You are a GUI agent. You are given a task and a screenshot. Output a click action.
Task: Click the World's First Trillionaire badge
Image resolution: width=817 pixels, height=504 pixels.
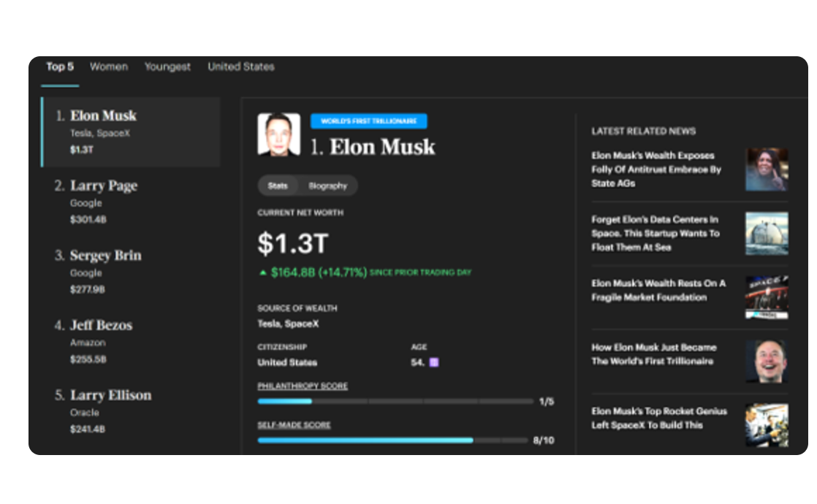369,121
